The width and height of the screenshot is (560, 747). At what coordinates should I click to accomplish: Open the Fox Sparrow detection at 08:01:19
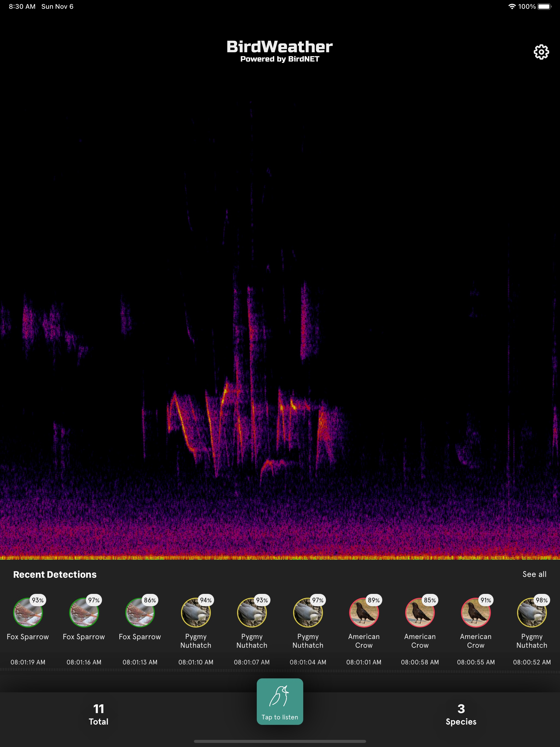click(28, 612)
